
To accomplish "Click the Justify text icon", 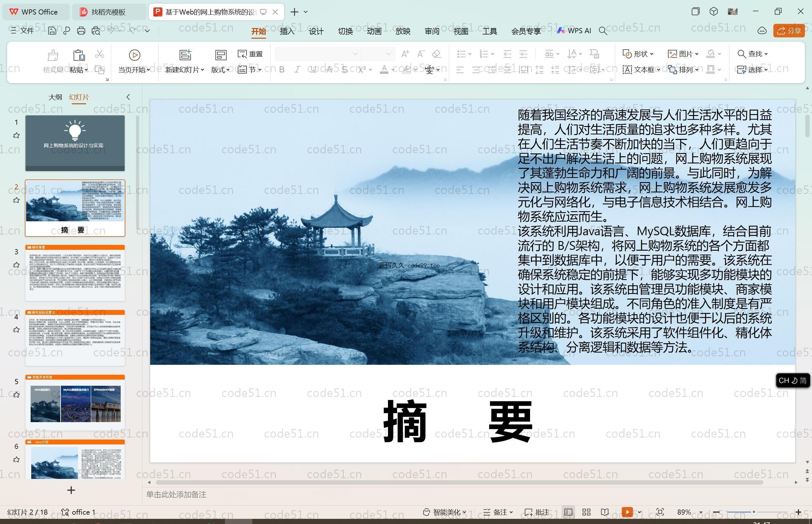I will (507, 70).
